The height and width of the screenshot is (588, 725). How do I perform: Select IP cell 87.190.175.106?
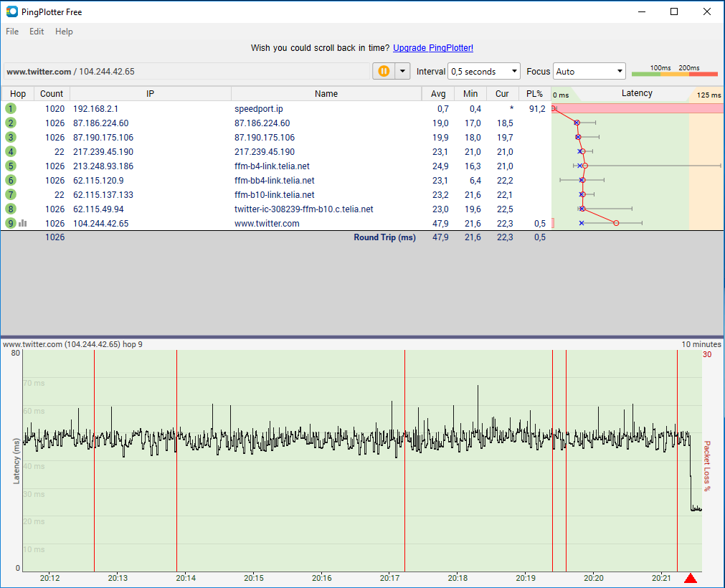click(103, 137)
